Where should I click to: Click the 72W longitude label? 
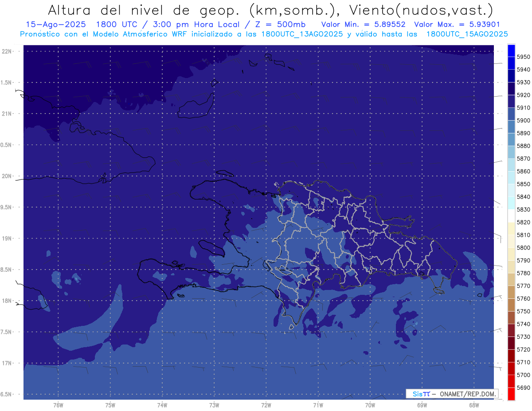point(266,405)
